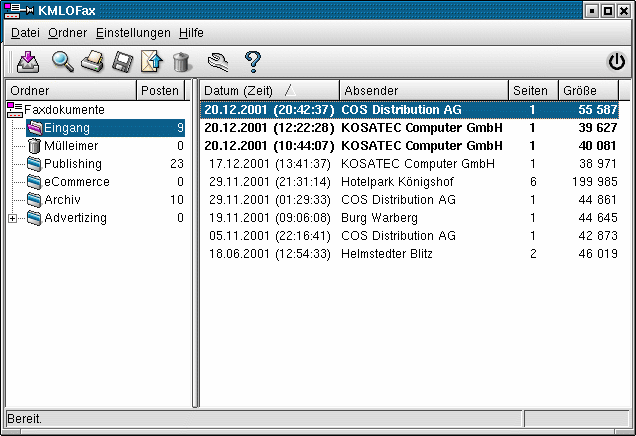Select fax dated 20.12.2001 (12:22:28)
The height and width of the screenshot is (436, 636).
[410, 128]
